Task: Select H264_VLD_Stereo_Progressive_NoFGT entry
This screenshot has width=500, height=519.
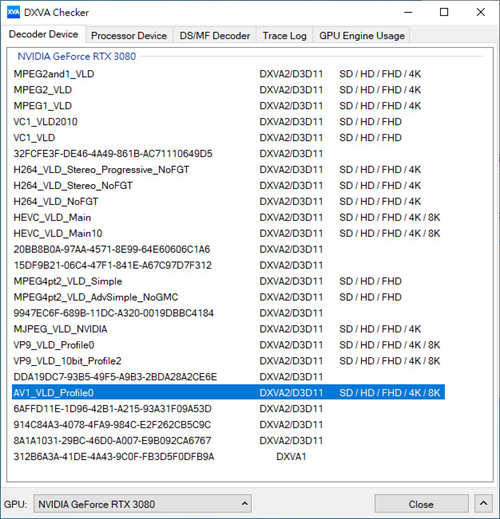Action: pos(228,170)
